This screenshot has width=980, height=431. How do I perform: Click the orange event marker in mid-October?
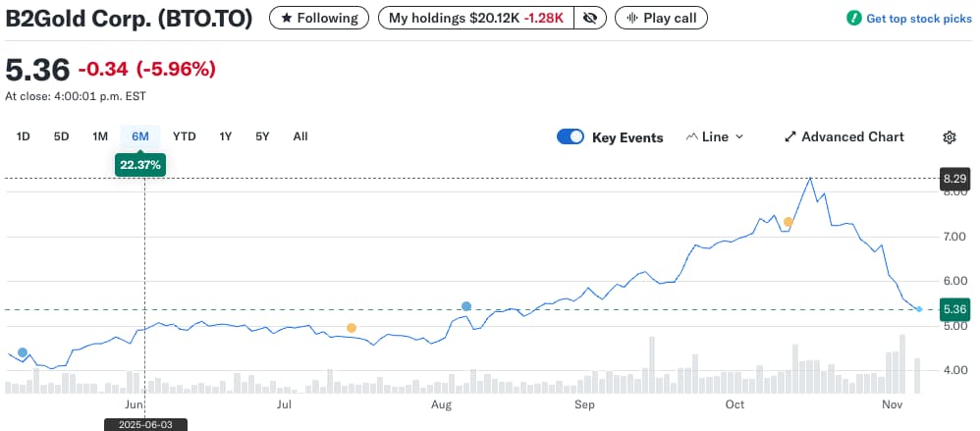click(x=788, y=222)
